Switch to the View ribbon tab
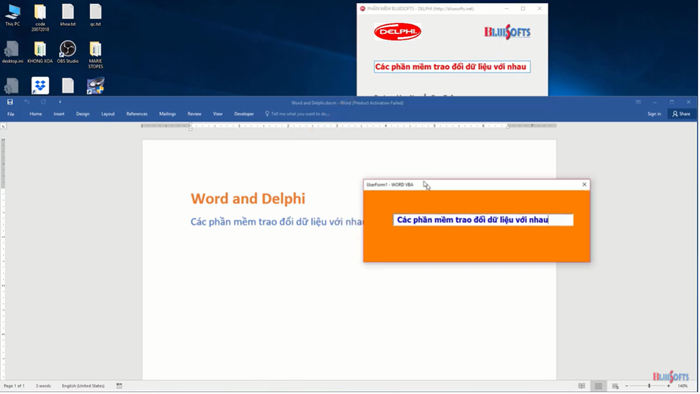 217,114
